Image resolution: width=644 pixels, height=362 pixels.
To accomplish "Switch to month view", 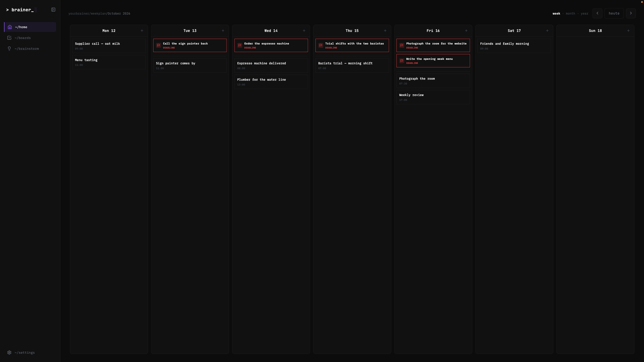I will 570,14.
